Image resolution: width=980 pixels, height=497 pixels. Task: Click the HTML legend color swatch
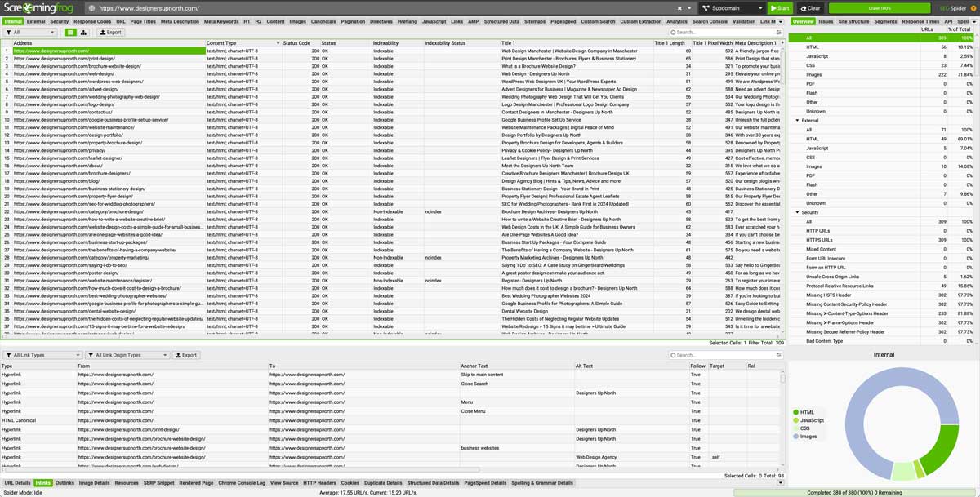click(x=795, y=412)
